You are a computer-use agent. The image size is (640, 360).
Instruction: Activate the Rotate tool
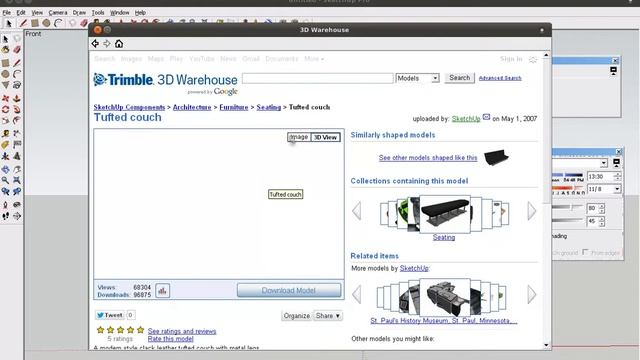pyautogui.click(x=5, y=109)
